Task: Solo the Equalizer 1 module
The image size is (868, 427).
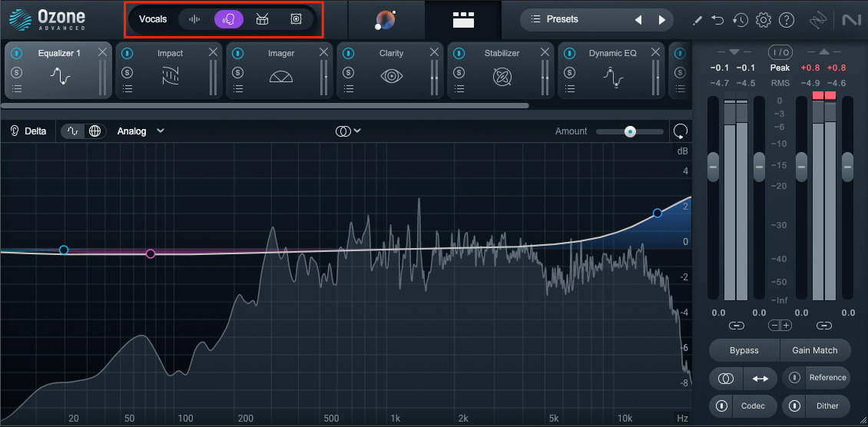Action: pos(17,72)
